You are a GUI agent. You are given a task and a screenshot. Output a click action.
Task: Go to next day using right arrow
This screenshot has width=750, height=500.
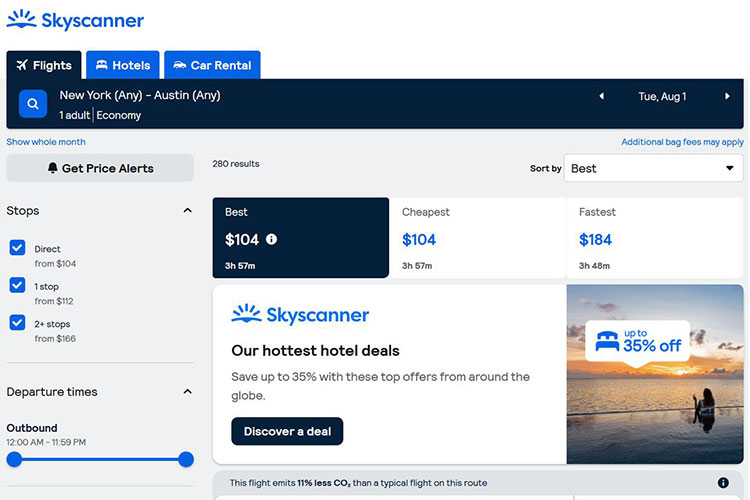(x=727, y=96)
